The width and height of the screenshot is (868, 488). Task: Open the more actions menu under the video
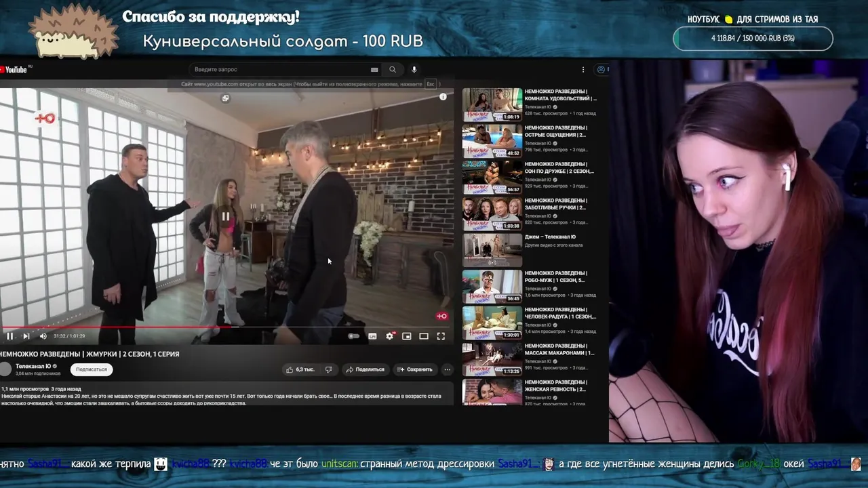[447, 369]
